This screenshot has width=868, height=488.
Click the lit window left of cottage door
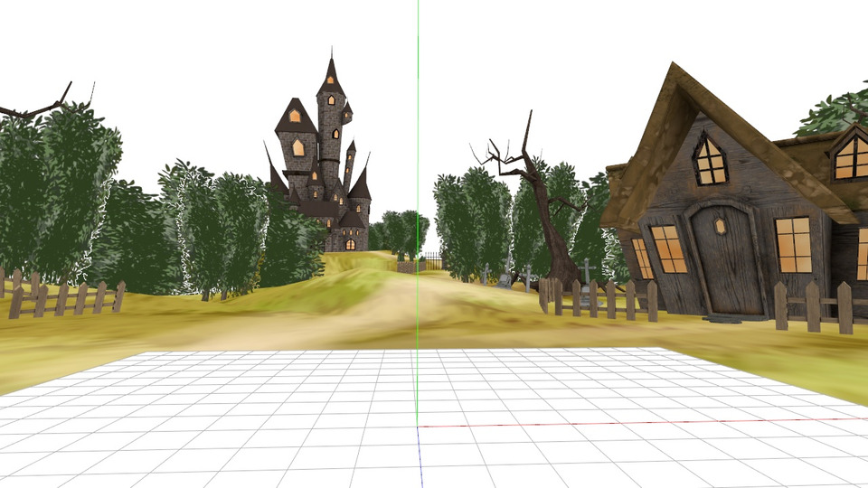click(x=669, y=249)
